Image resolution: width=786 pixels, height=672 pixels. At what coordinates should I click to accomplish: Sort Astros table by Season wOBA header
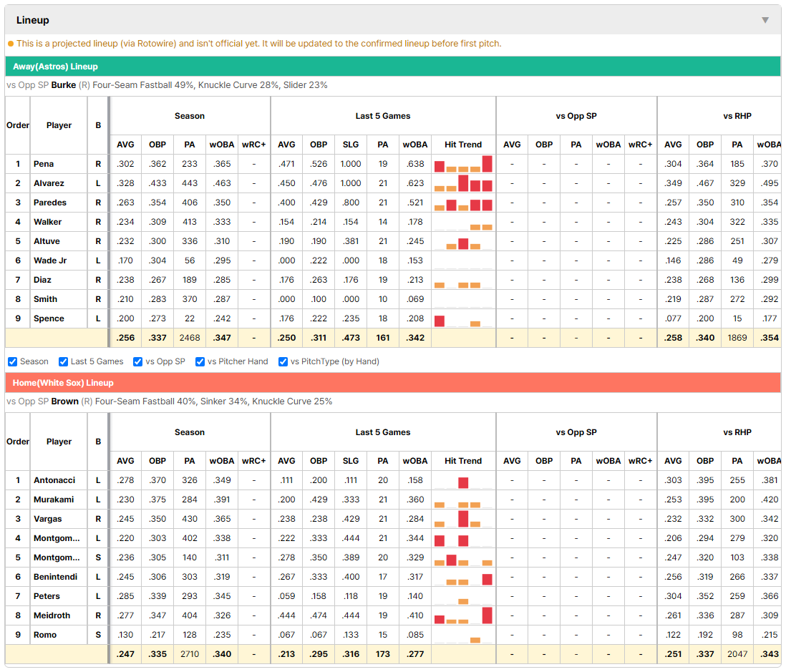222,145
